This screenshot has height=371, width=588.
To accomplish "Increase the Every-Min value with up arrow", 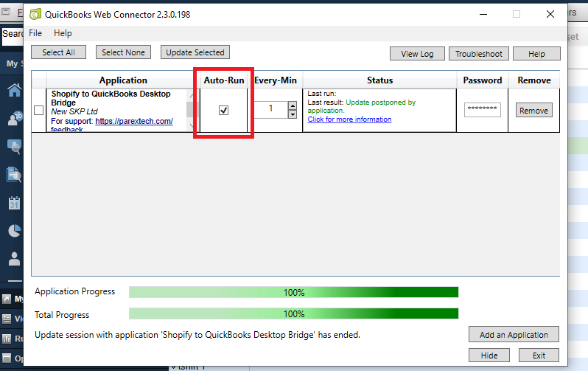I will (x=293, y=105).
